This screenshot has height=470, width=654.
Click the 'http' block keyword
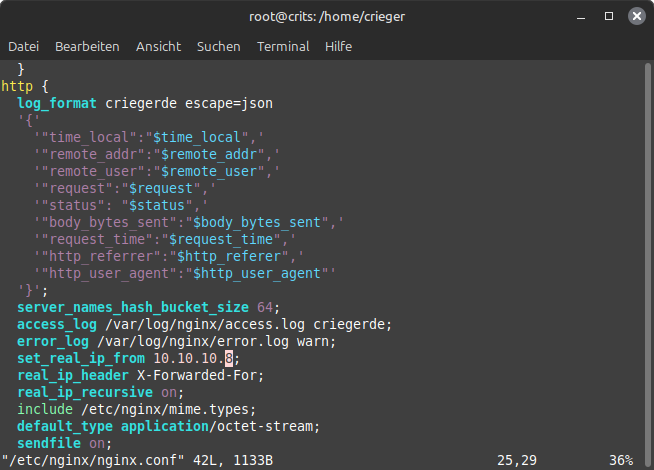coord(17,86)
